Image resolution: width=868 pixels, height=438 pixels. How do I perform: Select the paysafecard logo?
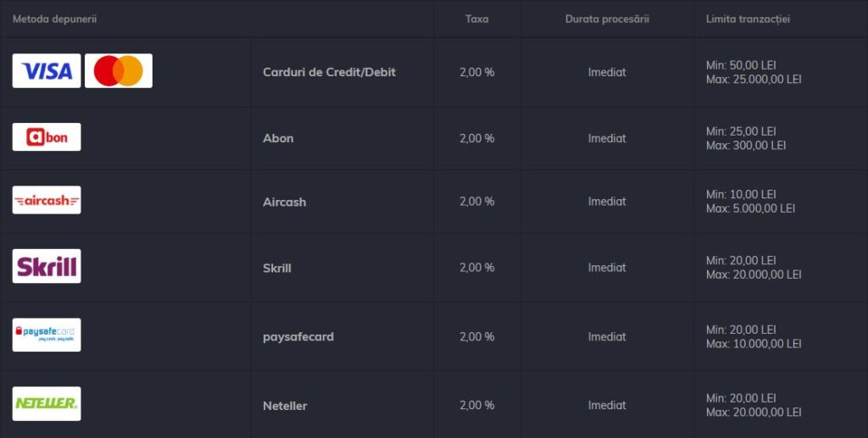tap(47, 335)
